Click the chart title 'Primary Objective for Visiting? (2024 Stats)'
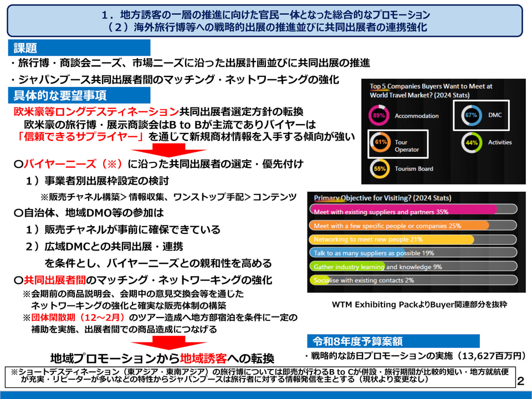The image size is (532, 399). pyautogui.click(x=382, y=198)
